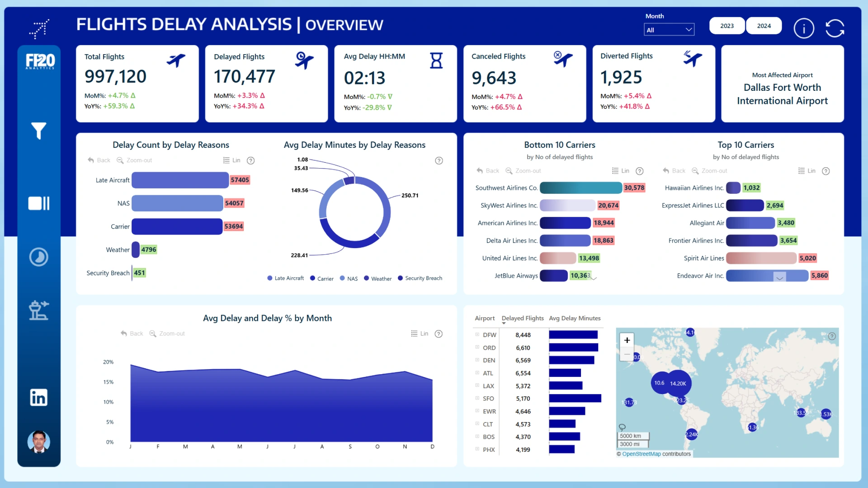Sort by Avg Delay Minutes column header
This screenshot has height=488, width=868.
575,319
